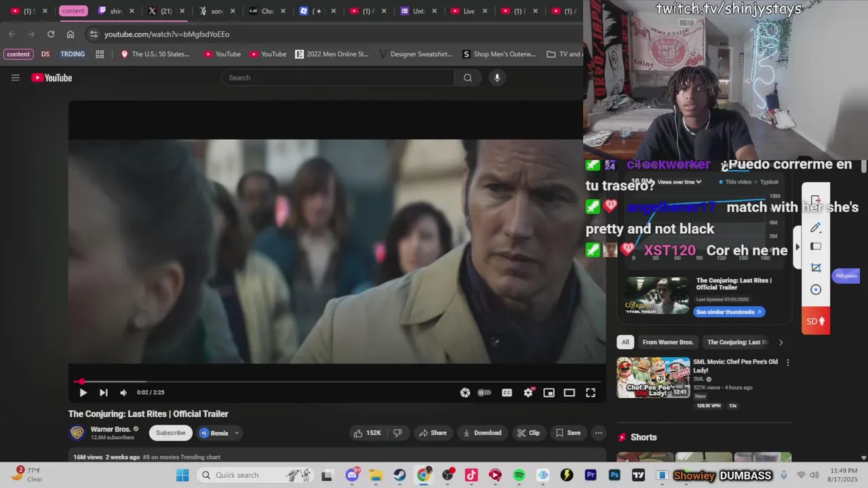Share the Conjuring trailer

433,433
